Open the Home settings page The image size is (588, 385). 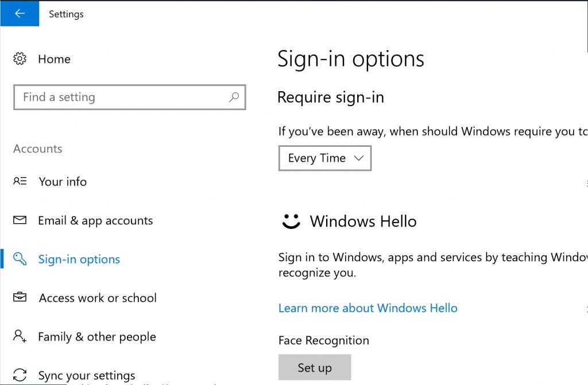[54, 59]
